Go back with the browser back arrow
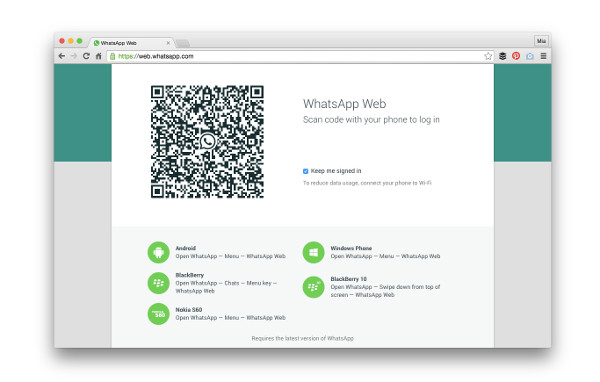600x382 pixels. click(62, 56)
